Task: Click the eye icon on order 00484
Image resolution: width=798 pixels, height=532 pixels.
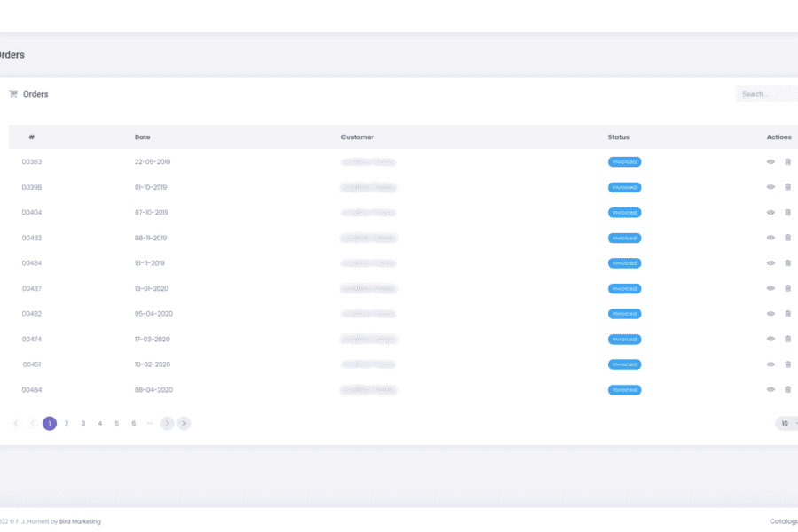Action: 771,390
